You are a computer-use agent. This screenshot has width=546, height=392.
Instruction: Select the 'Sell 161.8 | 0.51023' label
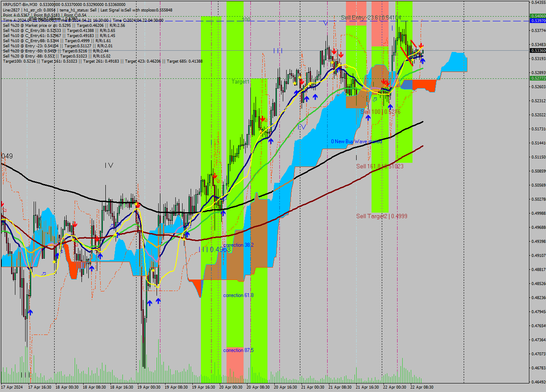(x=380, y=166)
